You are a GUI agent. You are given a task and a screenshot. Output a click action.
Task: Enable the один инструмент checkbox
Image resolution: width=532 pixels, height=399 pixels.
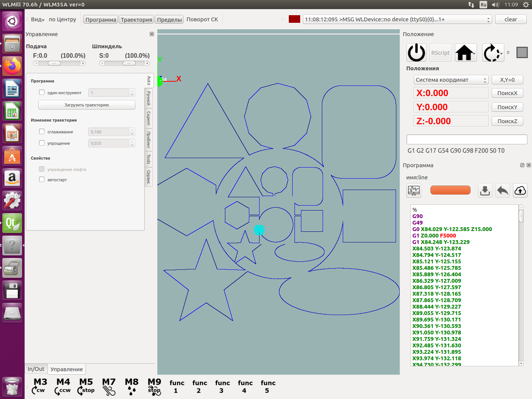tap(42, 92)
